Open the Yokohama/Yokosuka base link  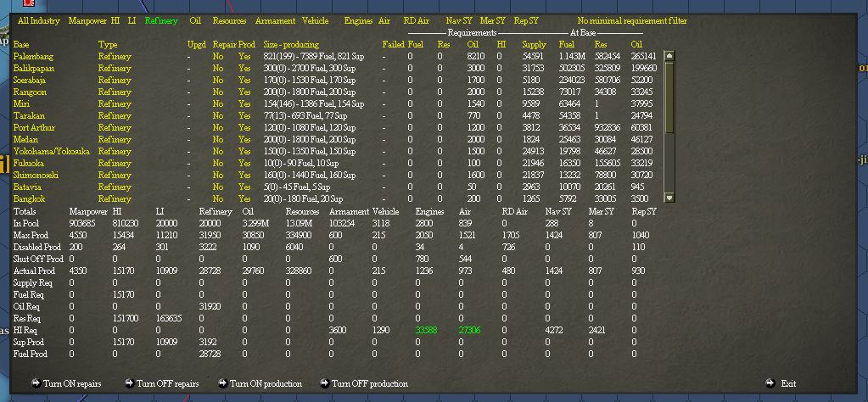(x=52, y=152)
